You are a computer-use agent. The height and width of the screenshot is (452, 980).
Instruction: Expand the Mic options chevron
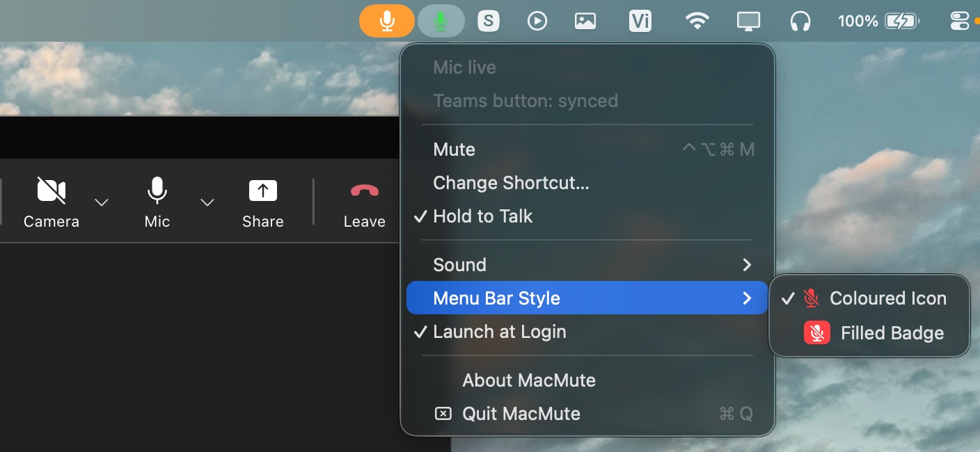point(207,202)
